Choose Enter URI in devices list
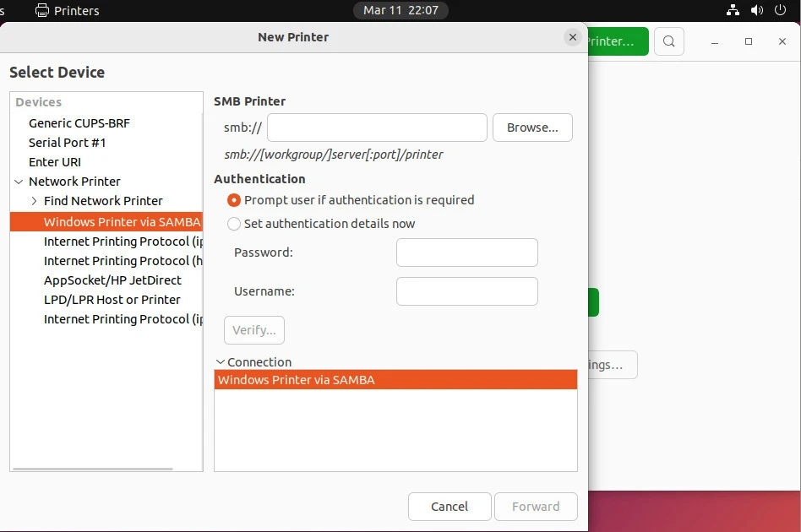 coord(55,162)
